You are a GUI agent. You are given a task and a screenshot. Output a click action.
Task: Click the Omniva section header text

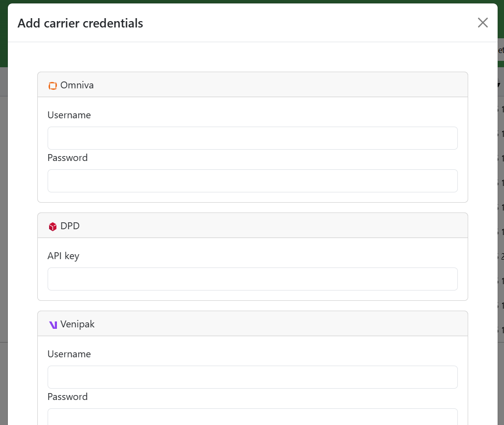click(x=77, y=85)
